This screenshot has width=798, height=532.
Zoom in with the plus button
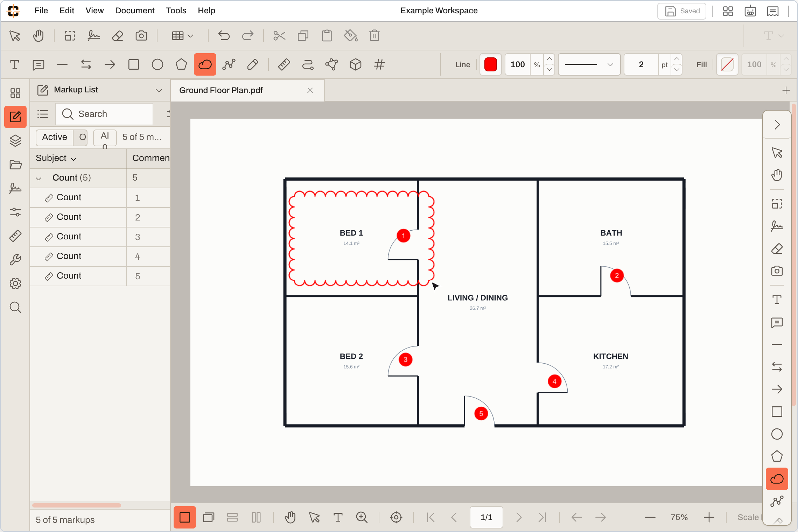click(x=709, y=517)
